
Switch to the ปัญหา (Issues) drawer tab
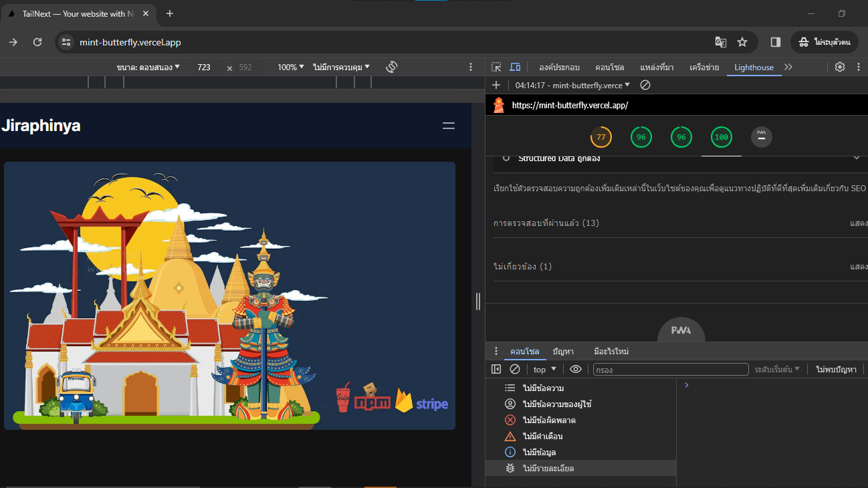click(x=563, y=351)
